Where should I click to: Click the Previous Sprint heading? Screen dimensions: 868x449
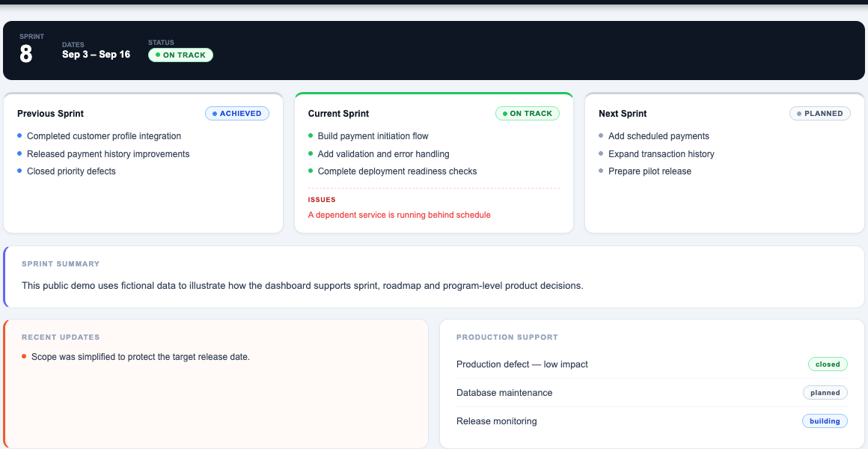coord(50,114)
